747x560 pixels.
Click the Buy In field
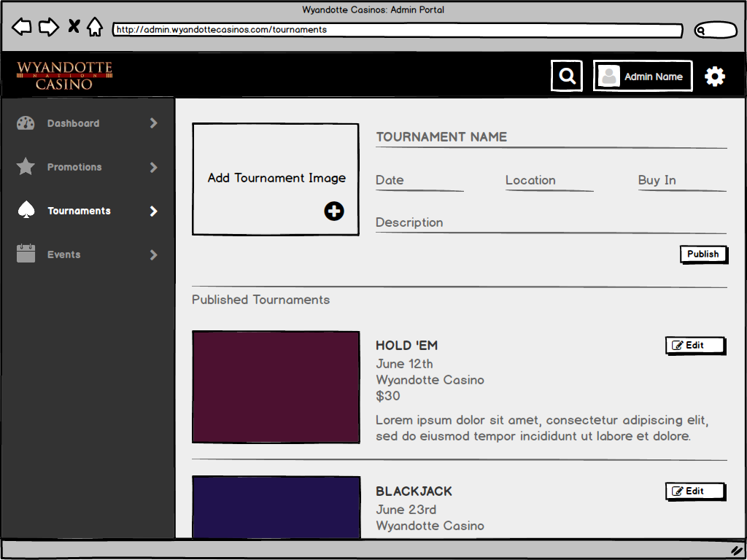point(682,181)
